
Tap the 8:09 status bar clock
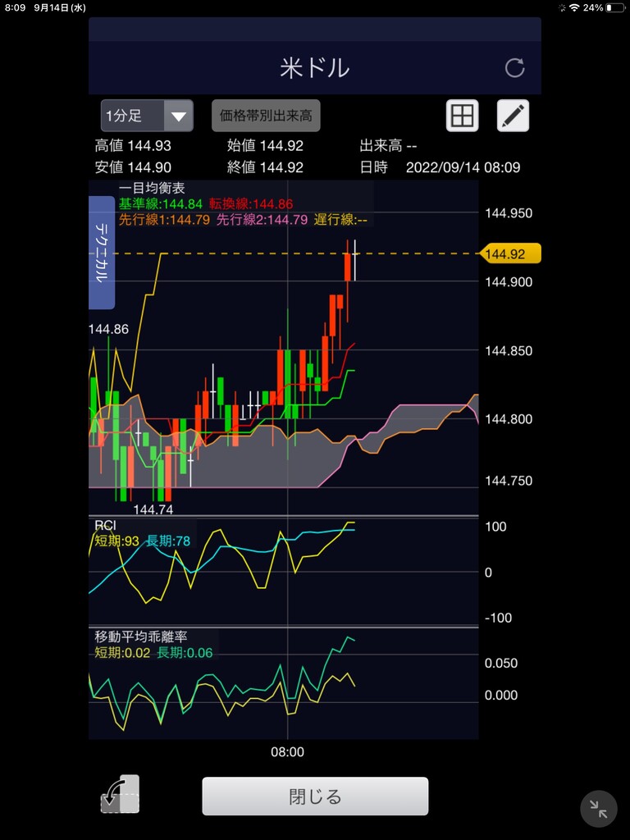(x=15, y=8)
